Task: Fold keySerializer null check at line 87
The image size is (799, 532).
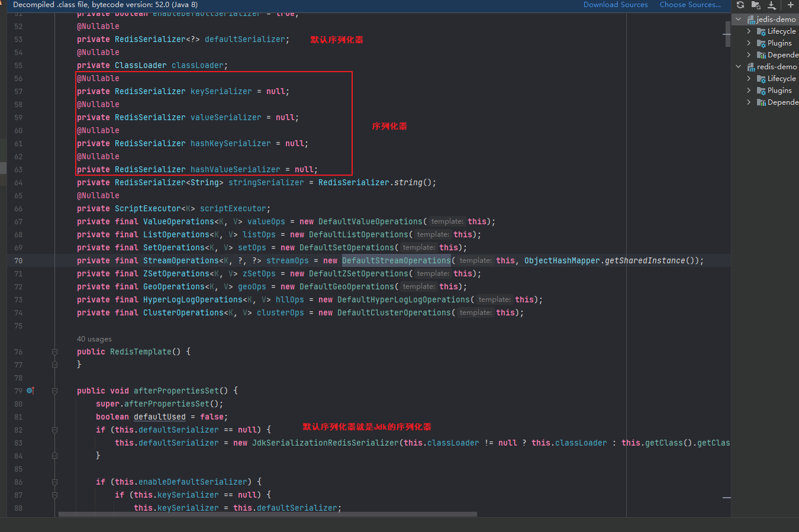Action: pos(54,495)
